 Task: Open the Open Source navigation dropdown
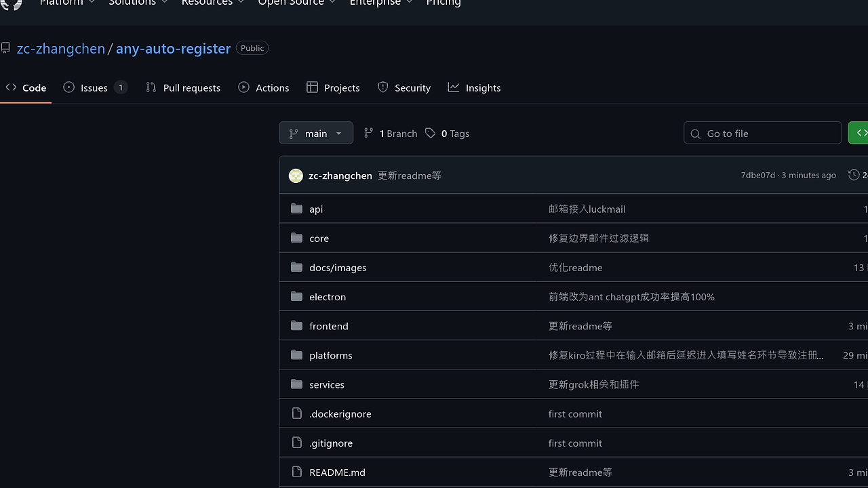[x=297, y=3]
